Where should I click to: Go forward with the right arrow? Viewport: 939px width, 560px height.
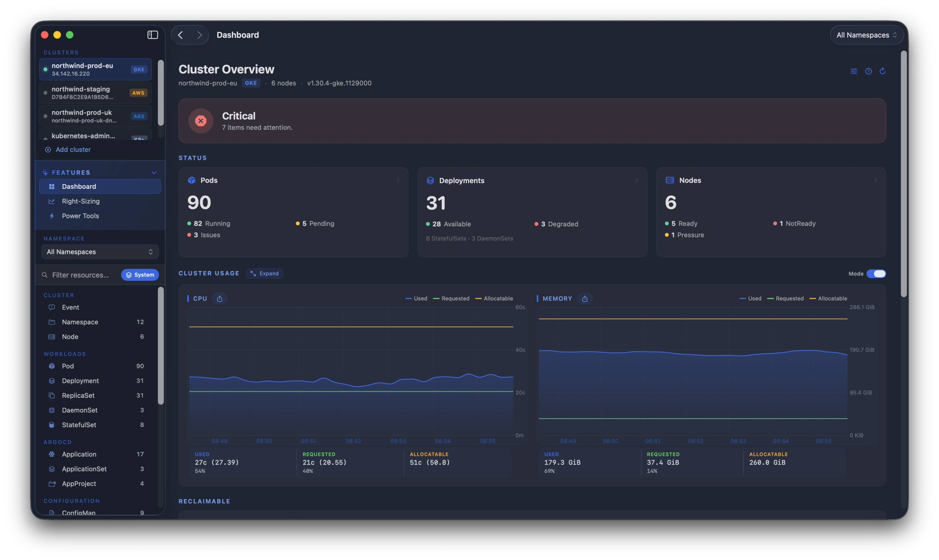point(199,35)
